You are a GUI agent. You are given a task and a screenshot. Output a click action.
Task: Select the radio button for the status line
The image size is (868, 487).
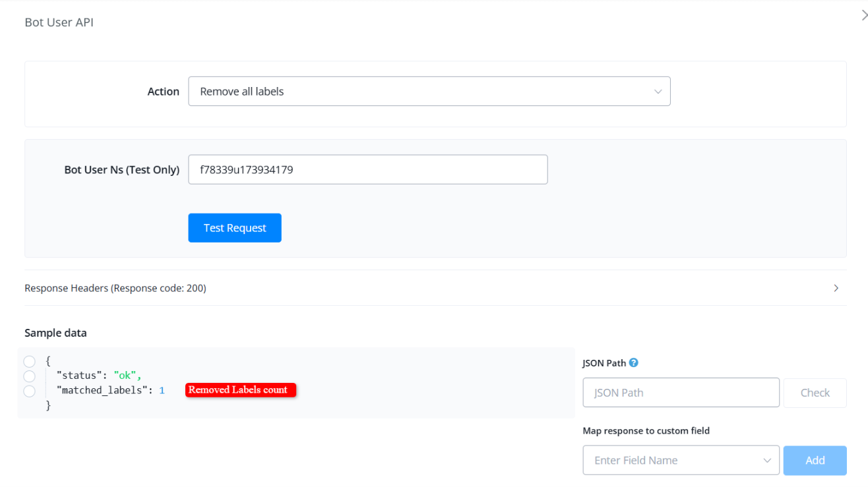pos(29,376)
